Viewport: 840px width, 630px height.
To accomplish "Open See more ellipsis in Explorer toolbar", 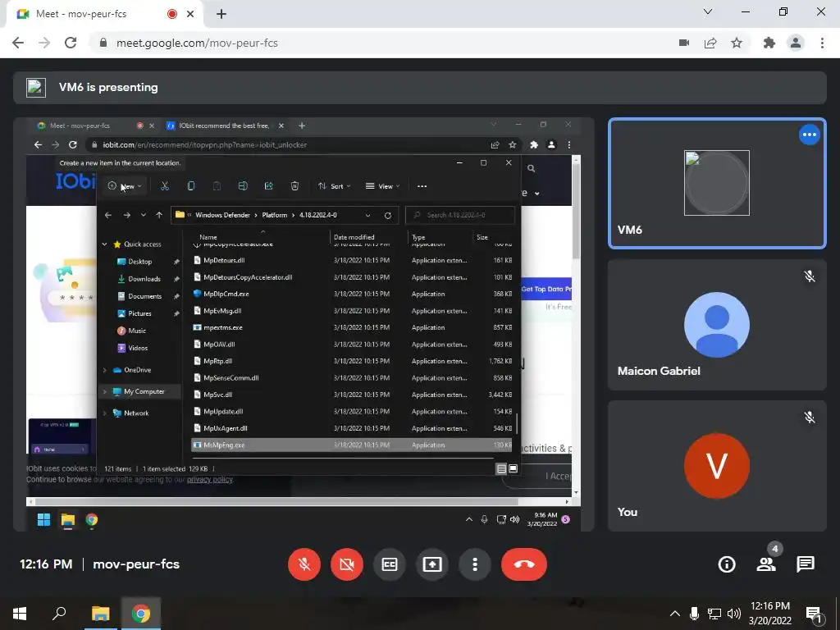I will 422,186.
